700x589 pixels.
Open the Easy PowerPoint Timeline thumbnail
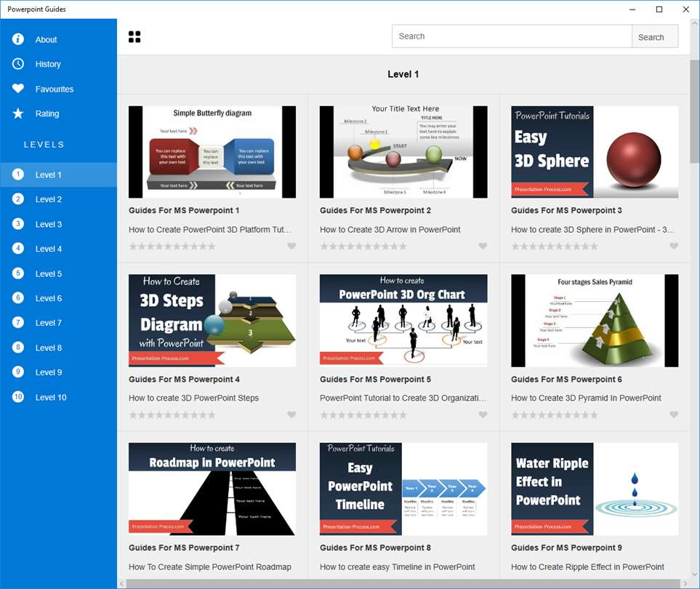tap(403, 489)
